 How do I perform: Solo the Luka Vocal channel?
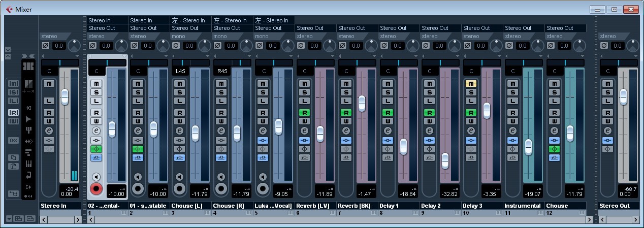(x=262, y=92)
